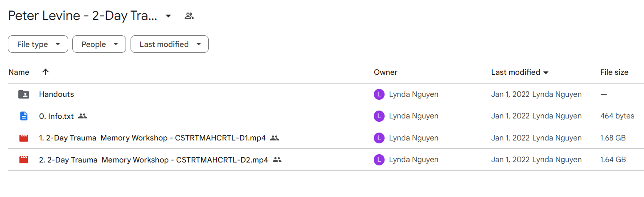Click the shared people icon beside the folder title
The image size is (644, 197).
[189, 16]
